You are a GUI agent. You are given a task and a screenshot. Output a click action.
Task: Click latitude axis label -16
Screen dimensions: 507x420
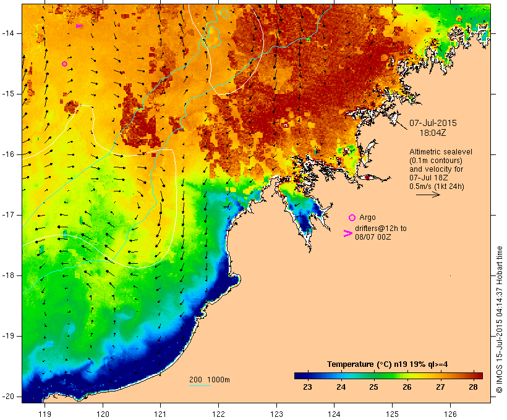click(x=8, y=154)
